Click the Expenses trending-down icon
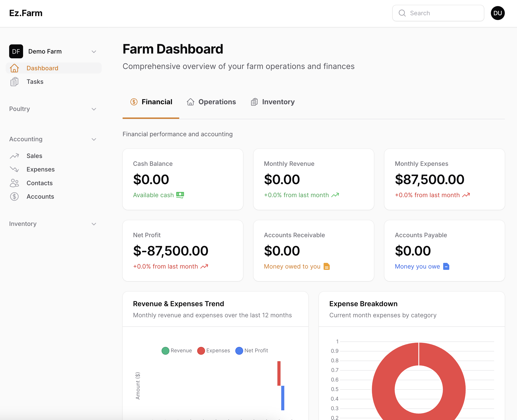517x420 pixels. (14, 169)
